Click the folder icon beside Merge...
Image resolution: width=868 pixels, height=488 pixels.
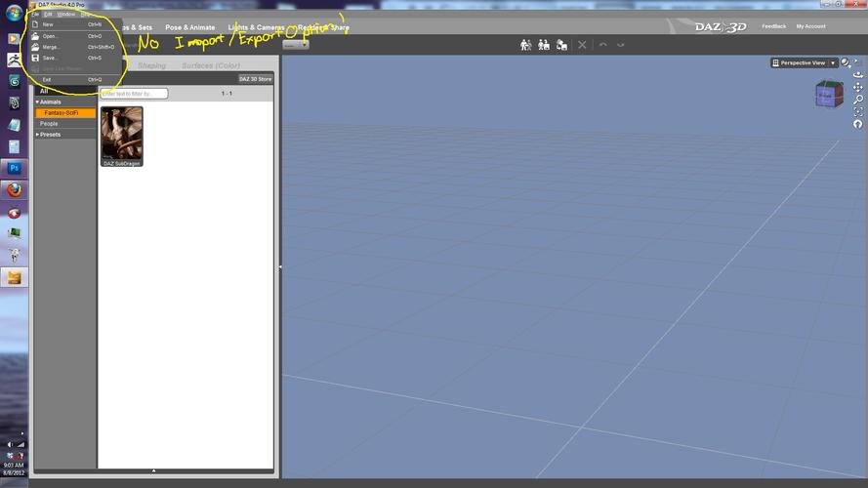coord(35,47)
